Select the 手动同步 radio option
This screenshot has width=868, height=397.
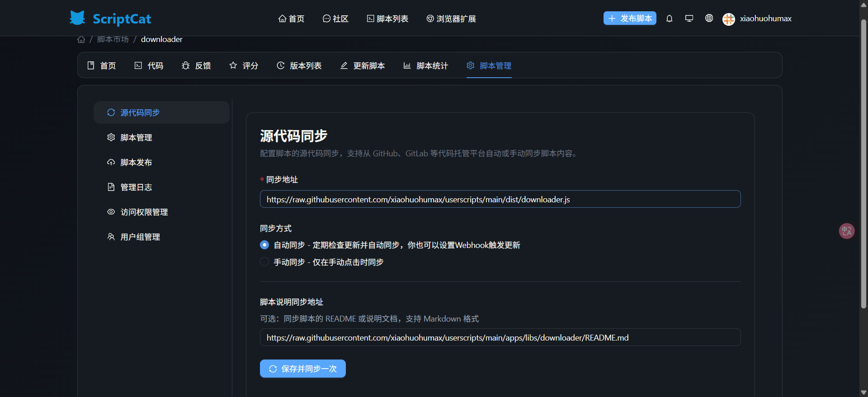point(264,262)
